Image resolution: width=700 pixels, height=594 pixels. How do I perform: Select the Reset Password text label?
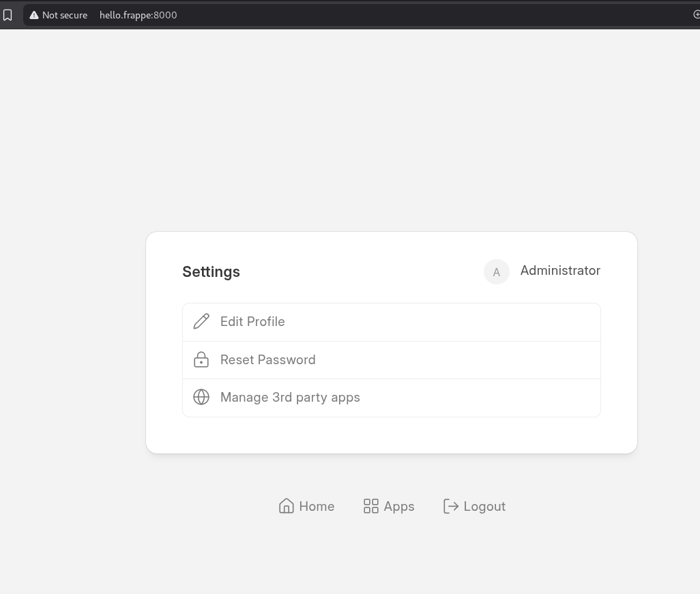tap(267, 359)
